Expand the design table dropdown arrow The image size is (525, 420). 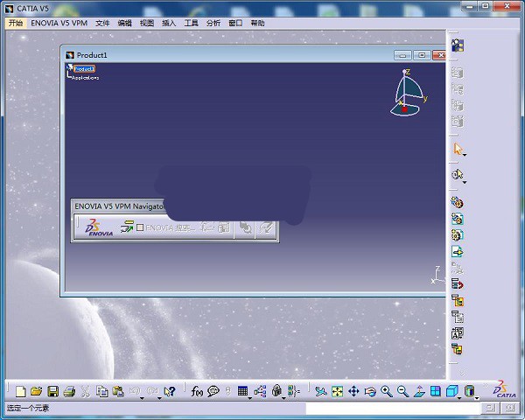tap(249, 398)
